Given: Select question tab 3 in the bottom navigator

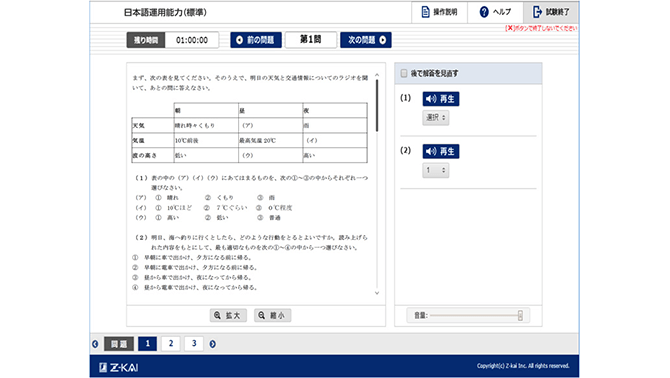Looking at the screenshot, I should pyautogui.click(x=194, y=344).
